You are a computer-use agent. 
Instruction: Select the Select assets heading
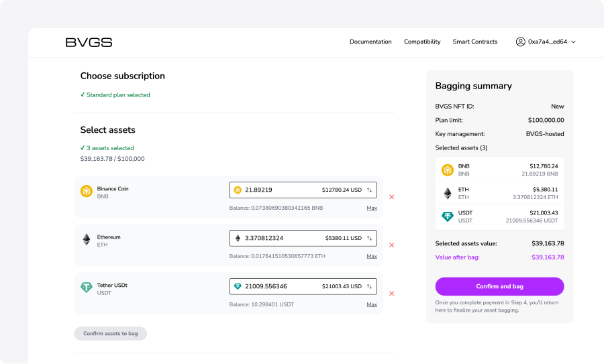108,129
